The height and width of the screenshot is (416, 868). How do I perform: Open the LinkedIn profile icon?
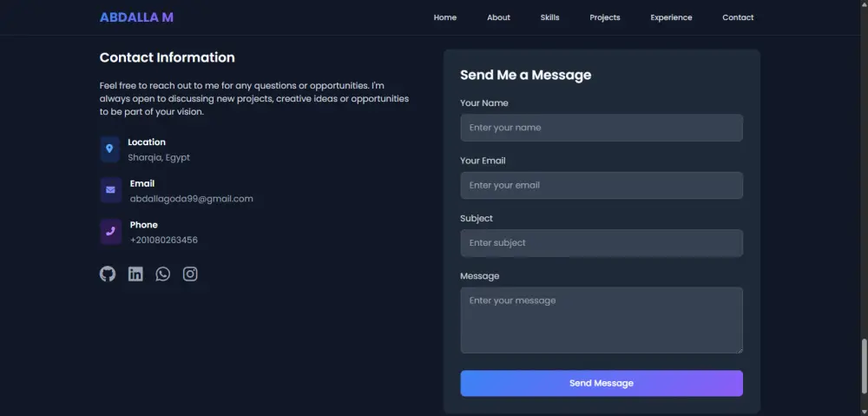[x=135, y=274]
